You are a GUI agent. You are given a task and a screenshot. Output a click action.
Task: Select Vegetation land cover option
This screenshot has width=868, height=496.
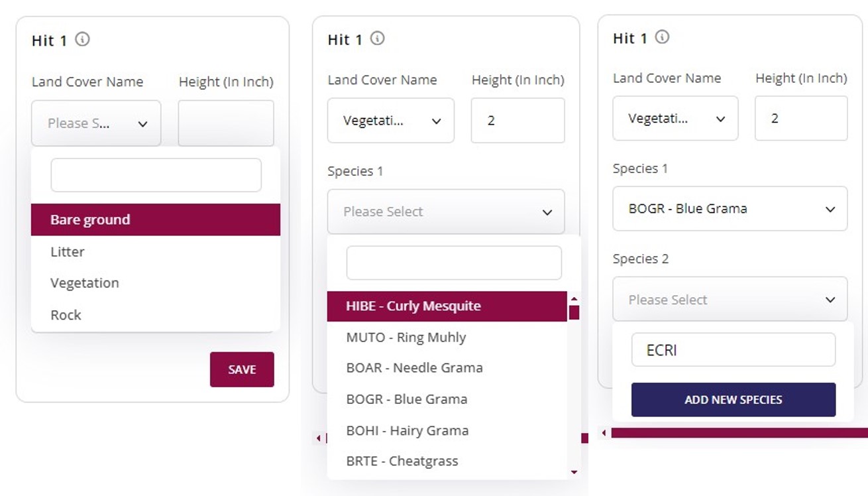(x=85, y=283)
